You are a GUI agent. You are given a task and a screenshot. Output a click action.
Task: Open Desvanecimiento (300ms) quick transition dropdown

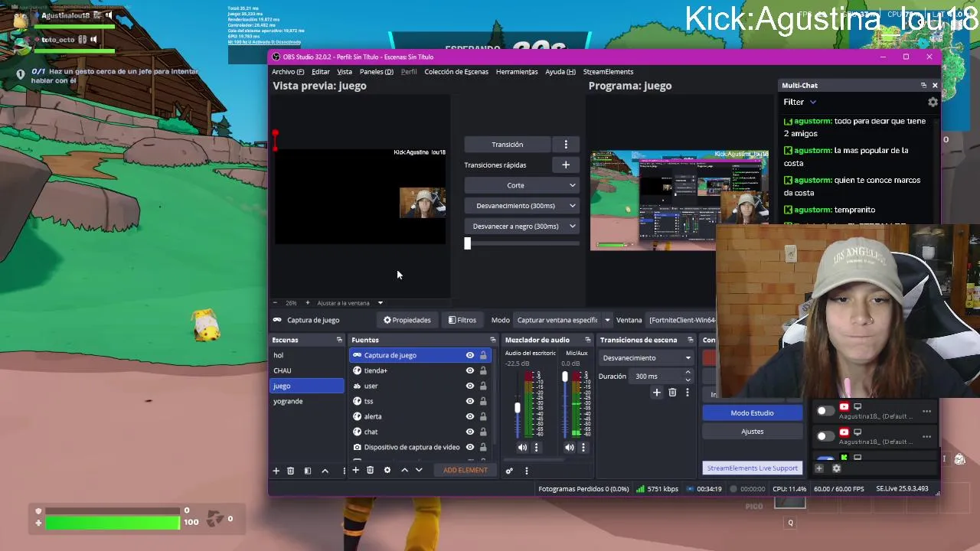coord(521,206)
